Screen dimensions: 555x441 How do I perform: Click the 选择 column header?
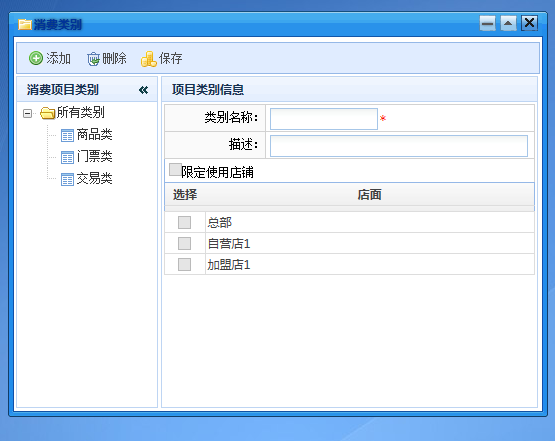point(185,195)
